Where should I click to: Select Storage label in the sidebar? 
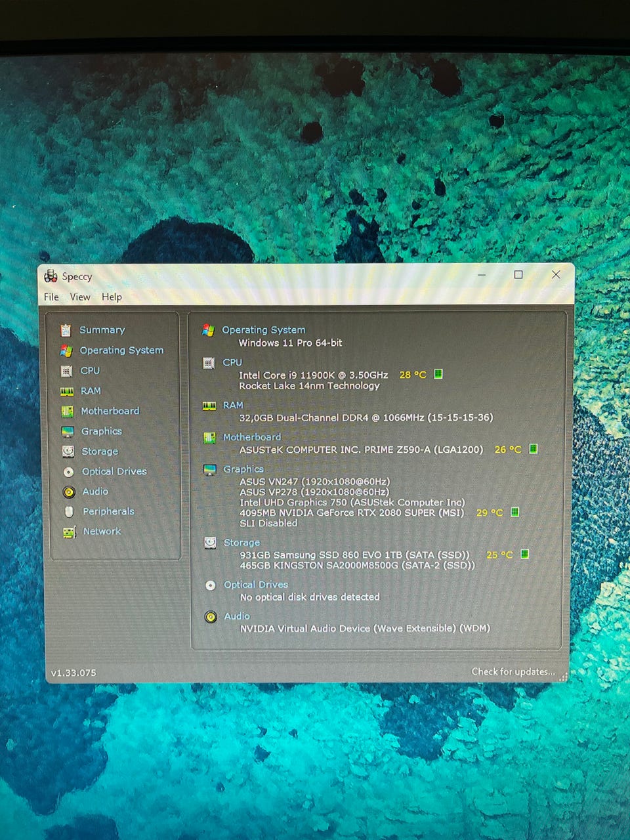pyautogui.click(x=100, y=451)
